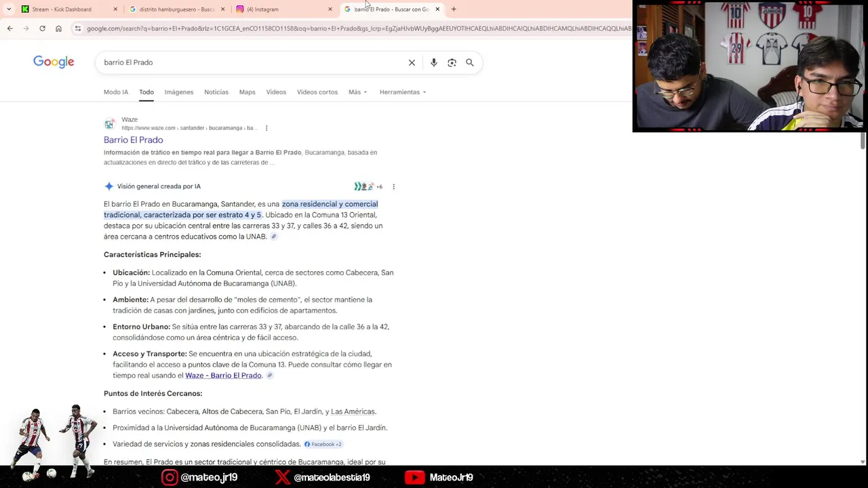Expand the Más dropdown
The height and width of the screenshot is (488, 868).
(358, 92)
